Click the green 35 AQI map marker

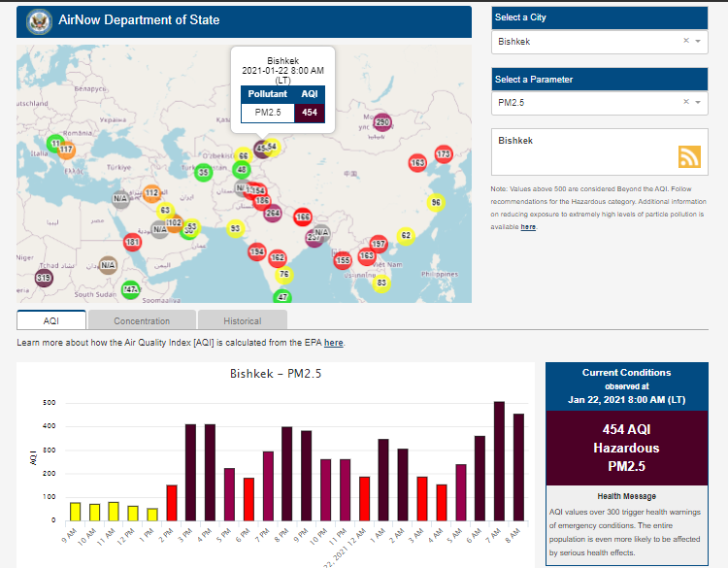point(203,173)
